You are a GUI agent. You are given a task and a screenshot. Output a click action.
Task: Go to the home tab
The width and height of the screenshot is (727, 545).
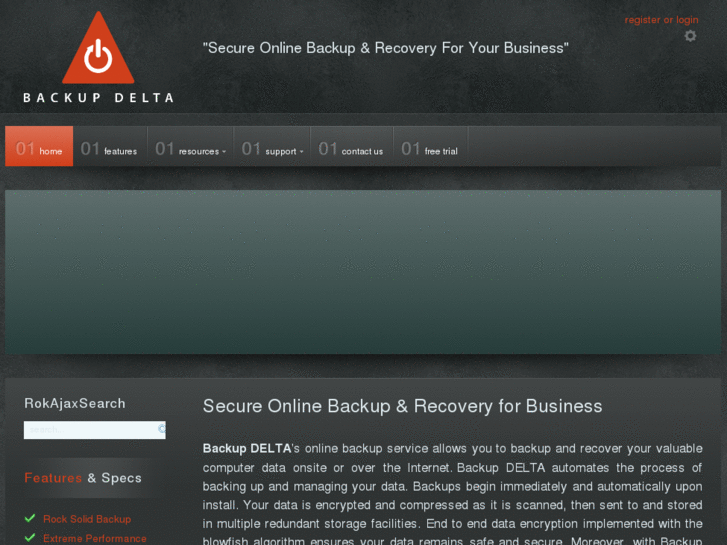(39, 146)
